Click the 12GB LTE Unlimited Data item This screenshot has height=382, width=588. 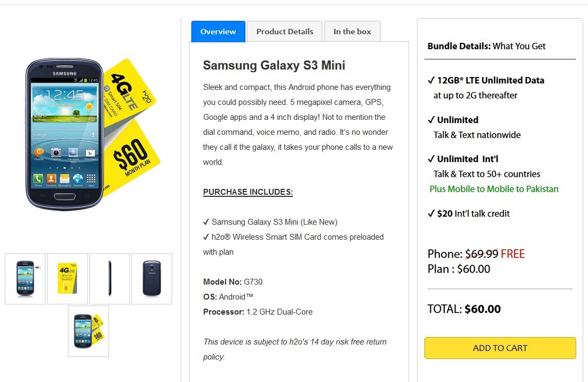490,80
